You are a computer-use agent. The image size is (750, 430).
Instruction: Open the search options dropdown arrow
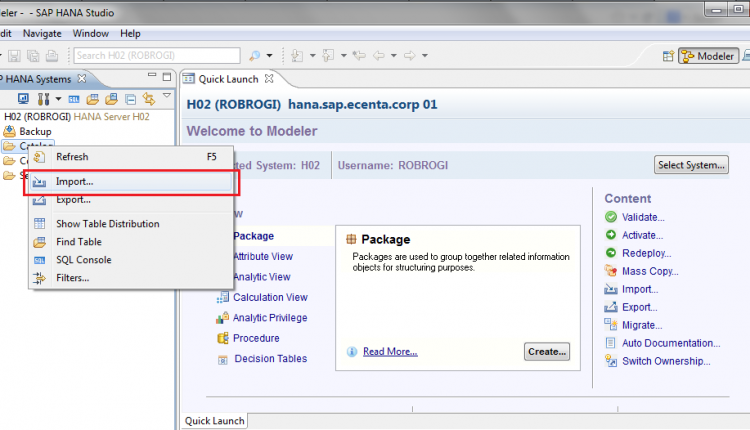(269, 56)
